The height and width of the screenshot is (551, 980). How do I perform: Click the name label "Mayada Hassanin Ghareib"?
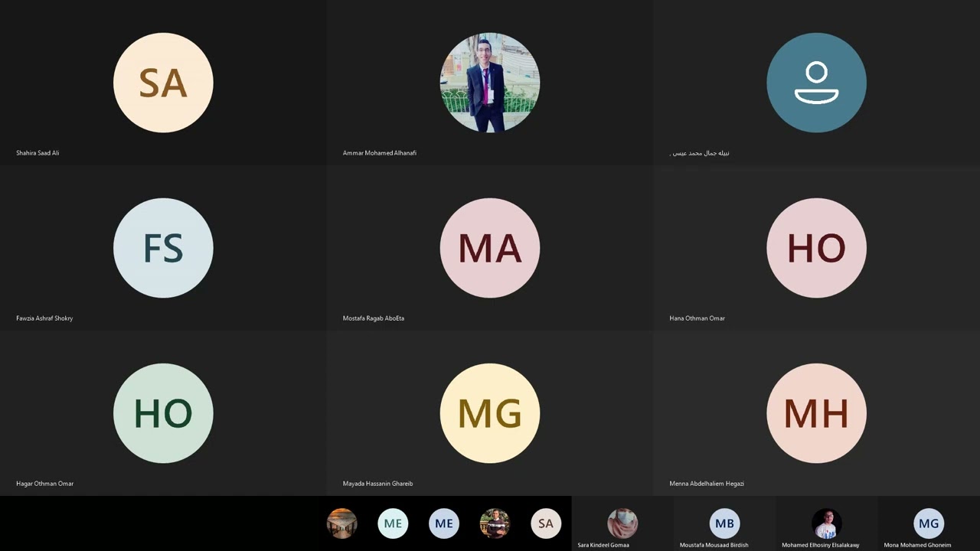point(378,484)
